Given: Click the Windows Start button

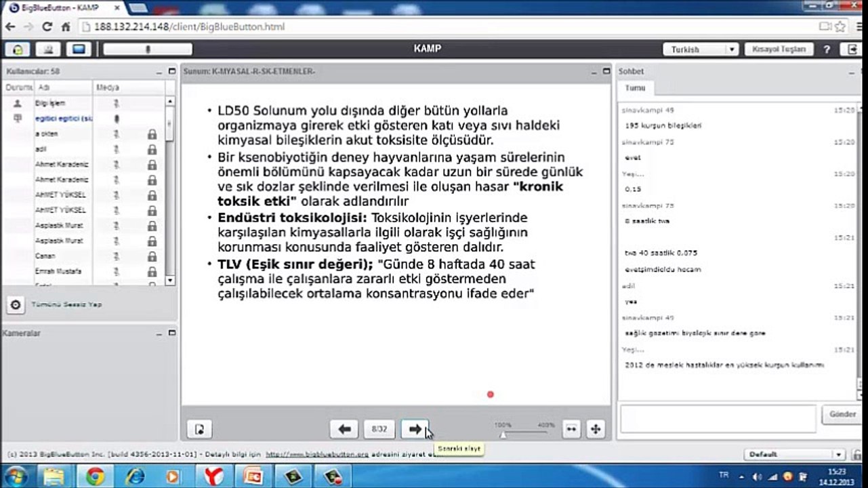Looking at the screenshot, I should [x=15, y=476].
